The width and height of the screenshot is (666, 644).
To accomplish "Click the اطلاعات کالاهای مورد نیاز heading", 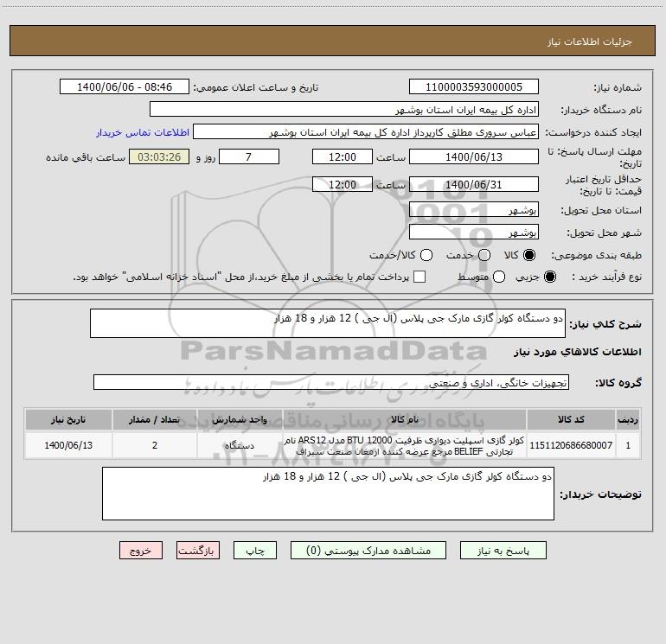I will (578, 352).
